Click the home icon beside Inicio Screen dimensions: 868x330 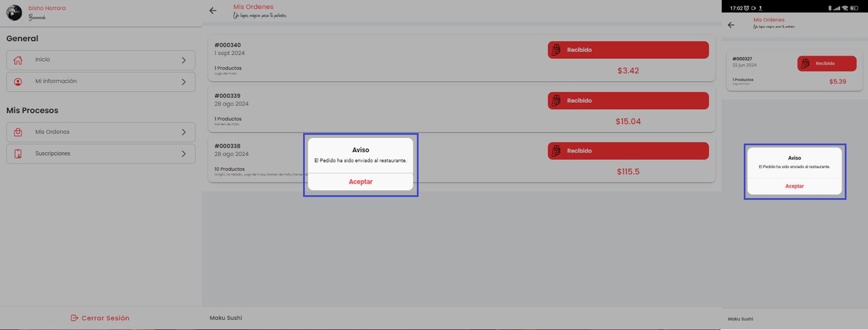(x=18, y=60)
